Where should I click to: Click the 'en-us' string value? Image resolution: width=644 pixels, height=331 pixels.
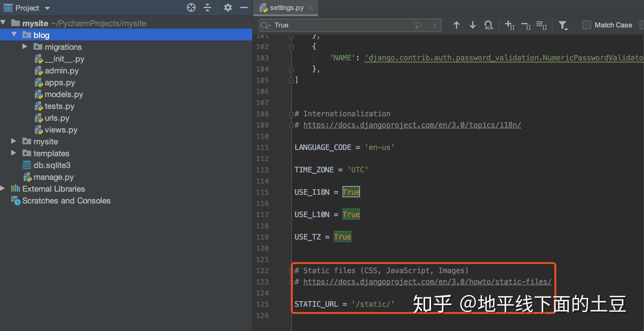coord(380,147)
